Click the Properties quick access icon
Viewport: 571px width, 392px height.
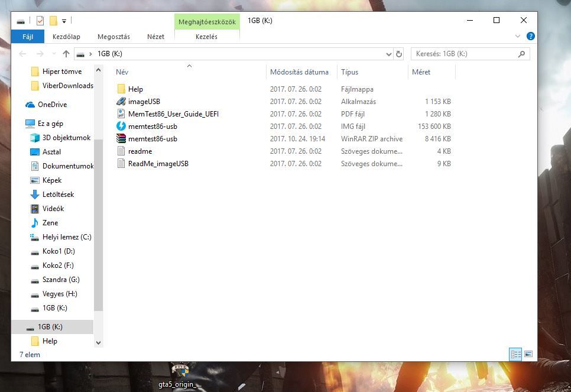click(x=40, y=21)
